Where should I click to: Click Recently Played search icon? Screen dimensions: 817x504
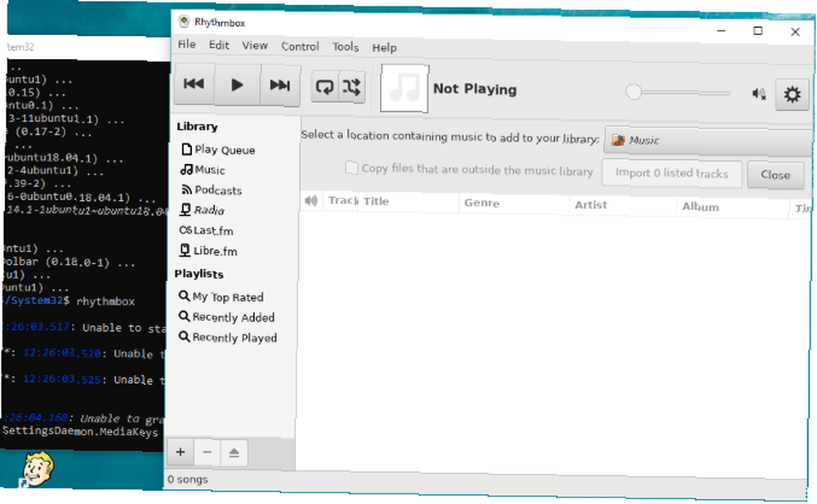184,337
